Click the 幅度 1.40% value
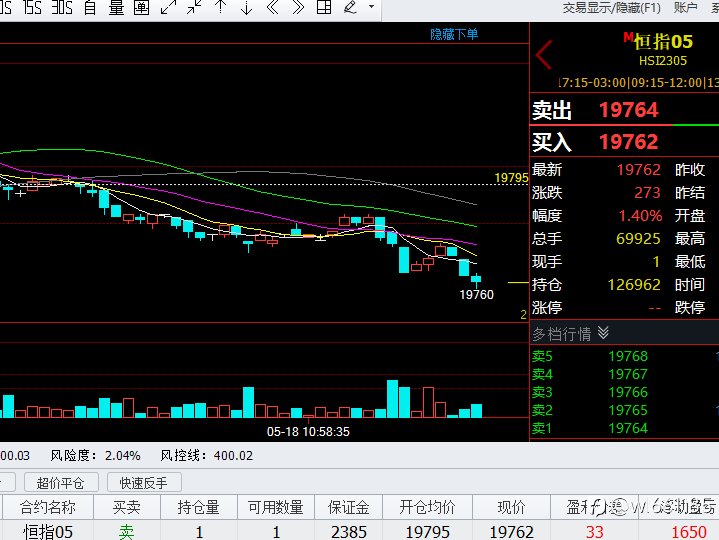This screenshot has height=540, width=719. coord(641,215)
